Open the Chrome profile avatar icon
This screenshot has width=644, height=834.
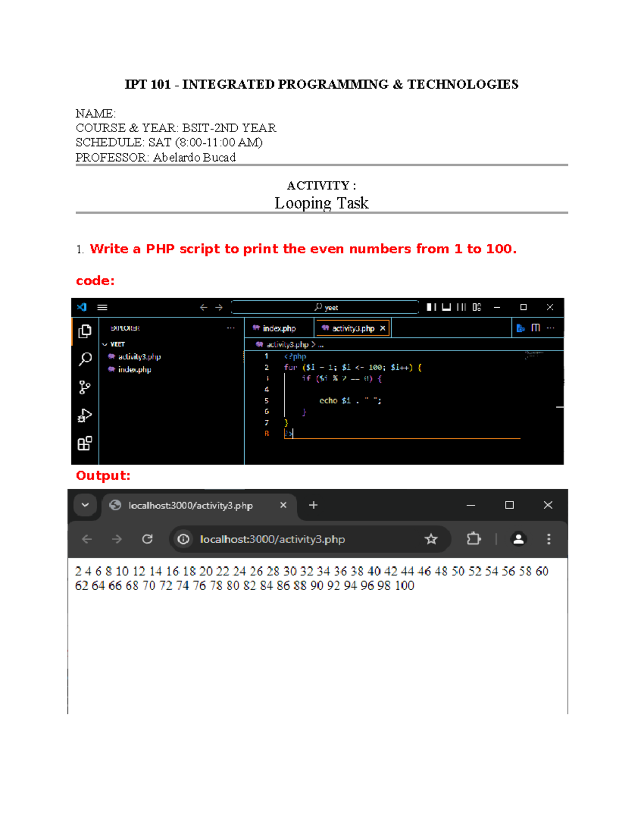[518, 538]
